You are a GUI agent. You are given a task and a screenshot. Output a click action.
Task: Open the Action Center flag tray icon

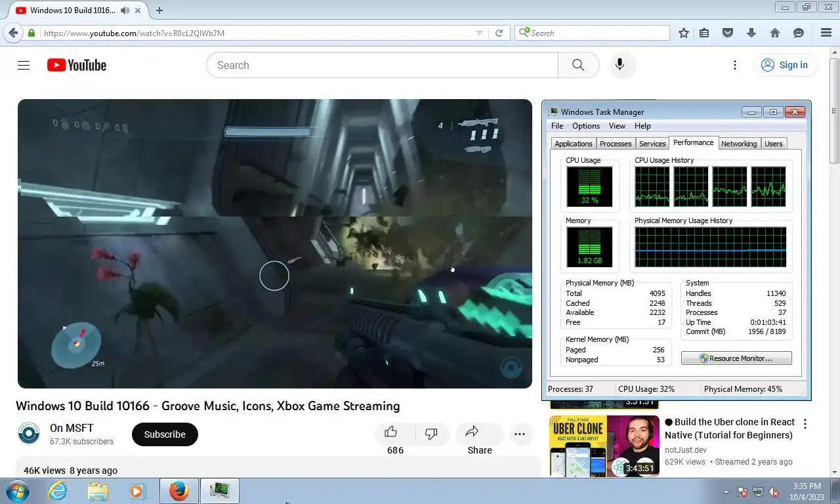(742, 492)
